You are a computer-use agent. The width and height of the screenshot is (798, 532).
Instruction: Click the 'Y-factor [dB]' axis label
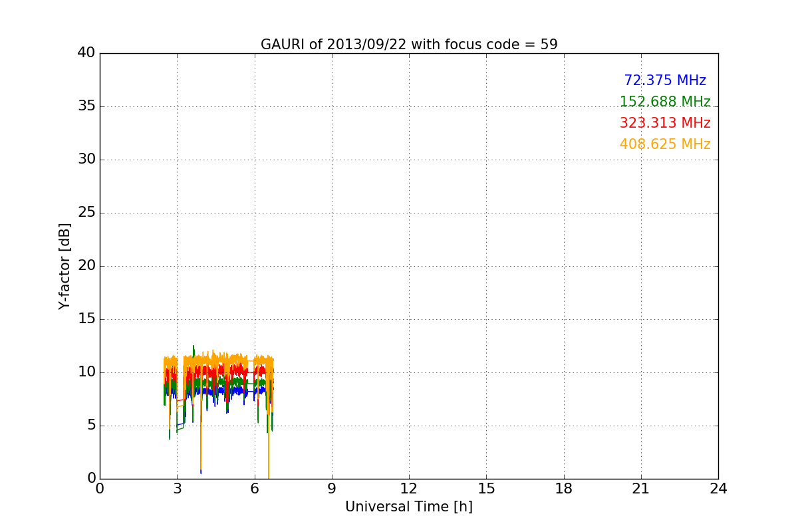[65, 266]
